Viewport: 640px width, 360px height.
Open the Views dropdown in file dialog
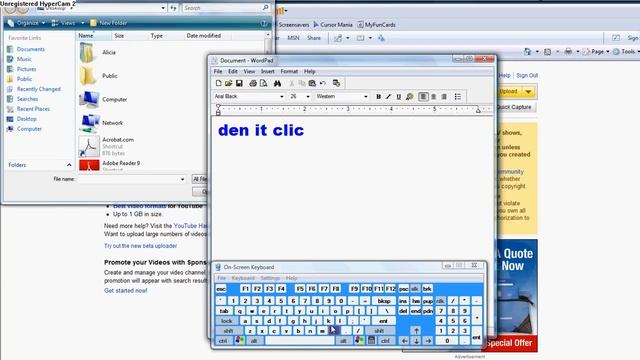pyautogui.click(x=68, y=23)
